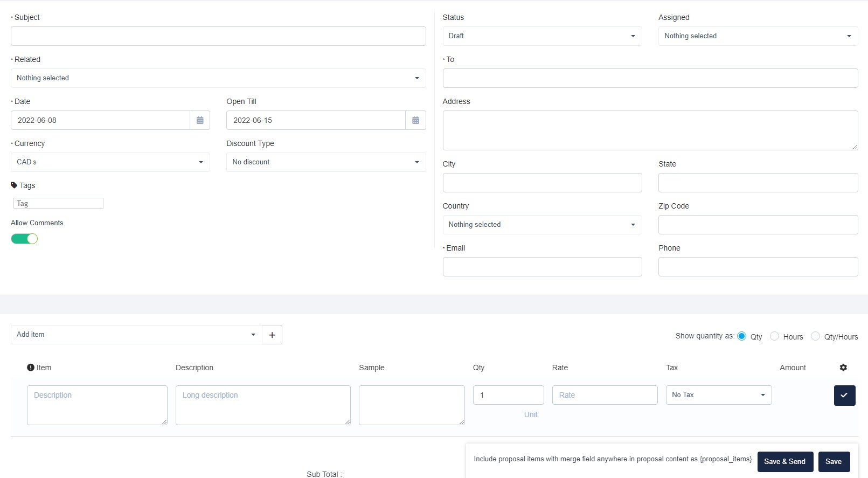Image resolution: width=868 pixels, height=478 pixels.
Task: Click the plus icon beside Add item
Action: 272,335
